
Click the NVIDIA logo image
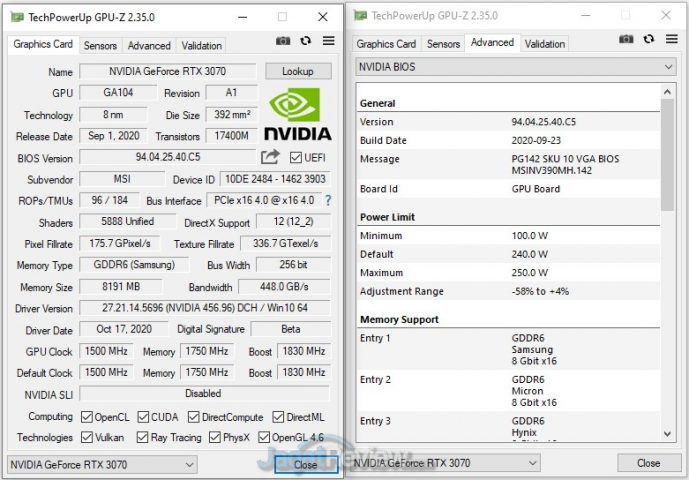tap(298, 114)
